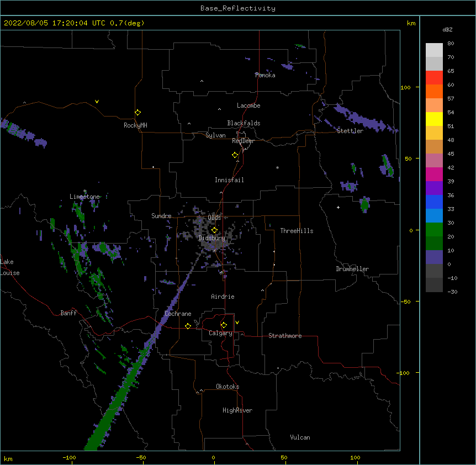This screenshot has width=476, height=465.
Task: Select the light grey 70-80 dBZ legend swatch
Action: (x=434, y=50)
